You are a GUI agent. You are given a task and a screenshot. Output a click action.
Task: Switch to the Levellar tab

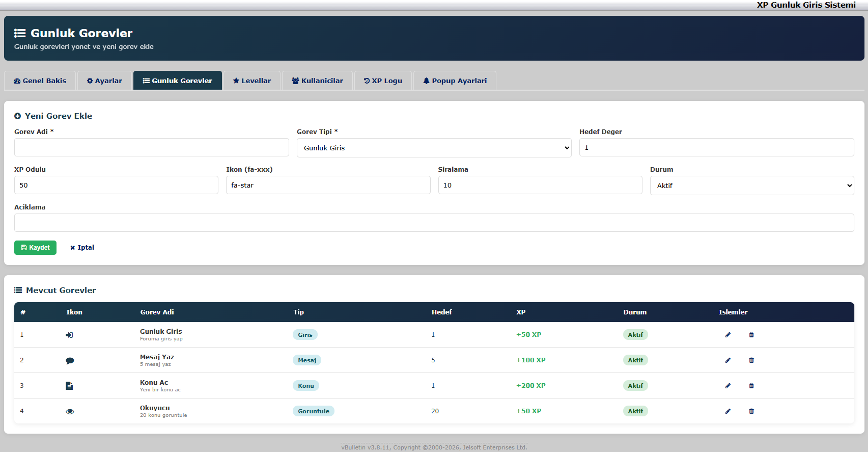252,81
